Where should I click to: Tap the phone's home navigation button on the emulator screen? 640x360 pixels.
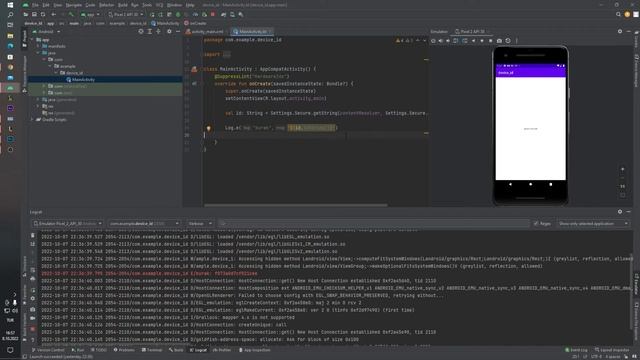(530, 184)
